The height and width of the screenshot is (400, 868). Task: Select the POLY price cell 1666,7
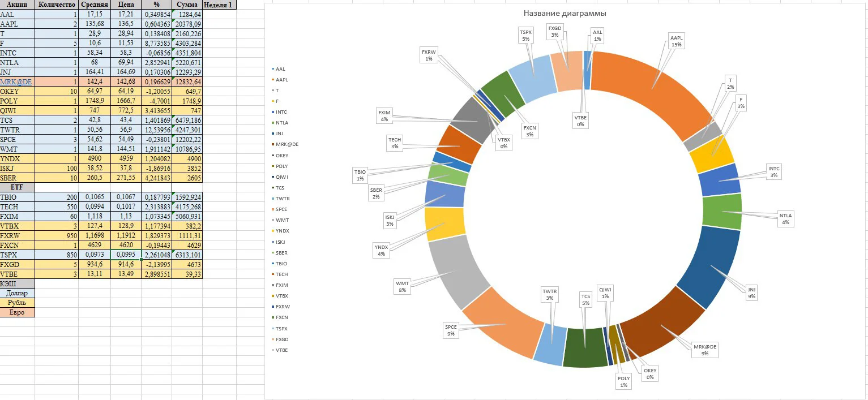pos(126,101)
